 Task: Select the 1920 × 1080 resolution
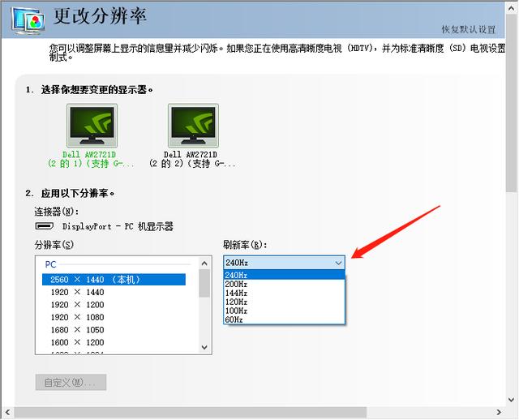tap(114, 317)
